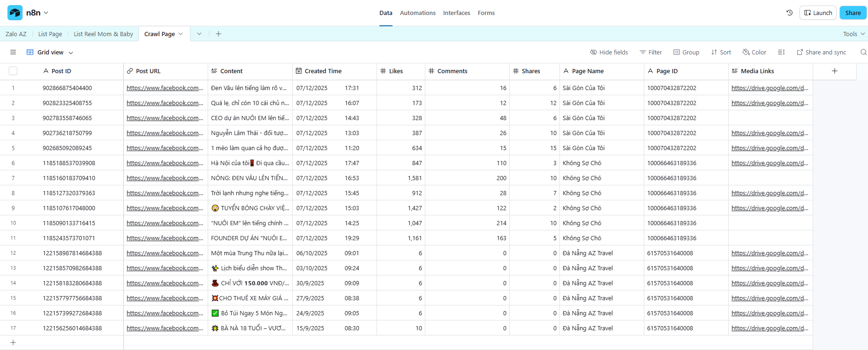The height and width of the screenshot is (350, 868).
Task: Click the Share button
Action: (x=853, y=13)
